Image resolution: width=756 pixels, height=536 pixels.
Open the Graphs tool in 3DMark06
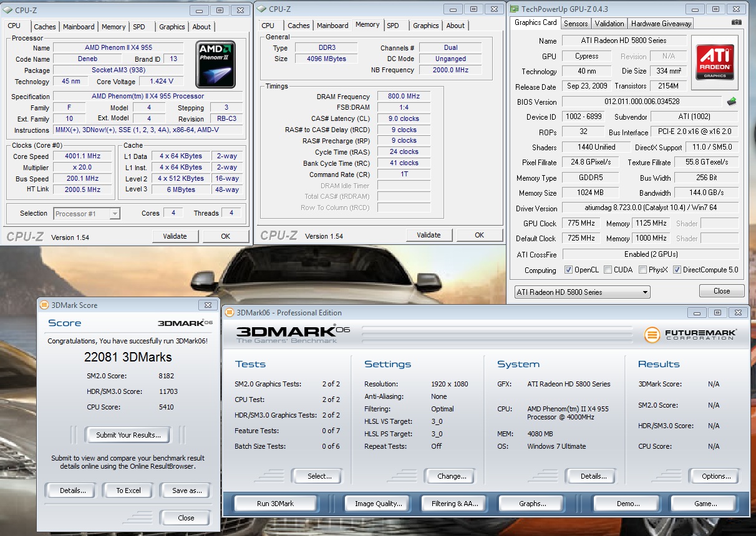pos(533,504)
